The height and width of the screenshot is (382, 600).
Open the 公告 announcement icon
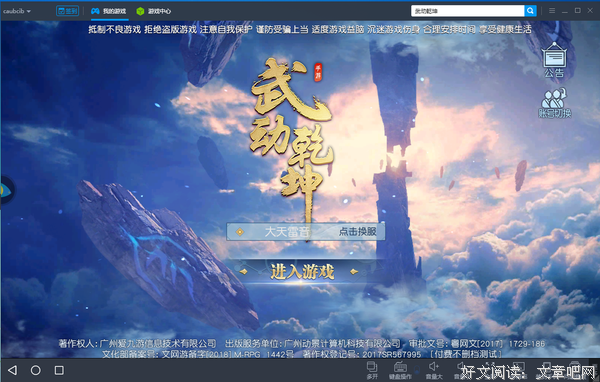(x=554, y=60)
